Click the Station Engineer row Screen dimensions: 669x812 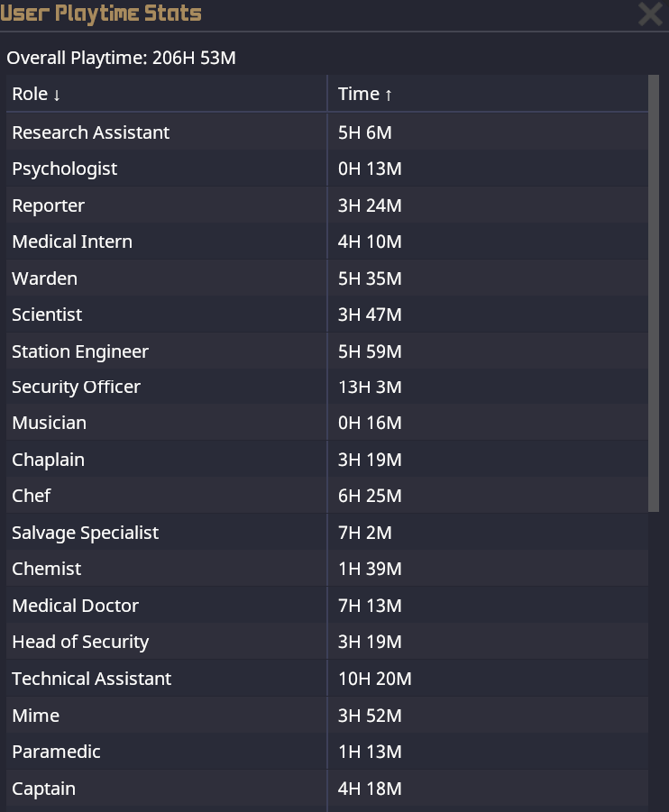(x=80, y=351)
